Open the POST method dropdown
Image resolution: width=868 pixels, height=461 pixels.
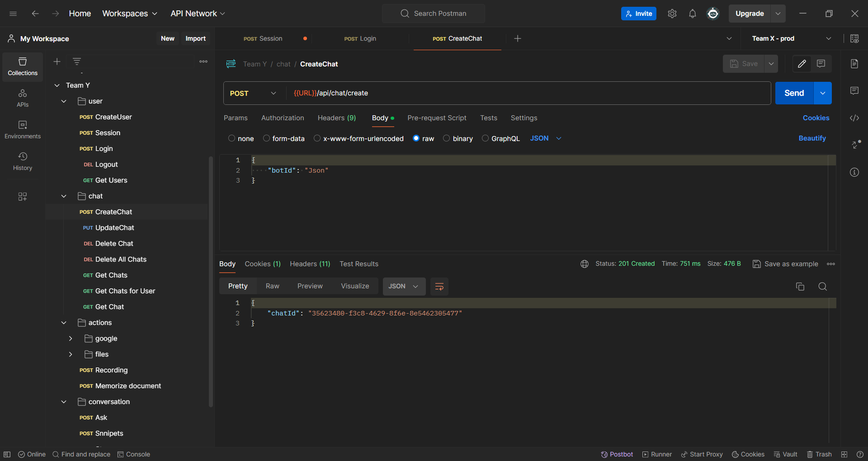click(253, 93)
